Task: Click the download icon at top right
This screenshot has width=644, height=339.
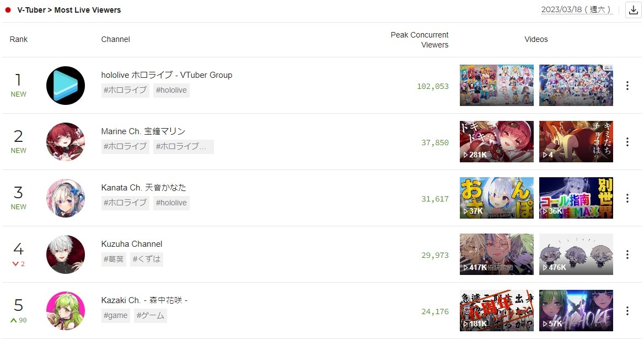Action: point(633,10)
